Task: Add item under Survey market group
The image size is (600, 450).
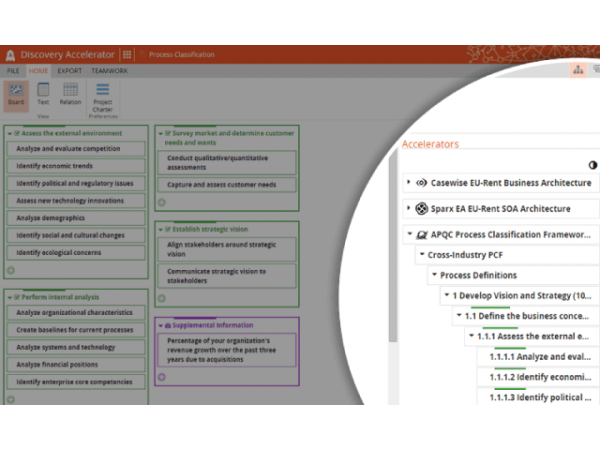Action: 162,202
